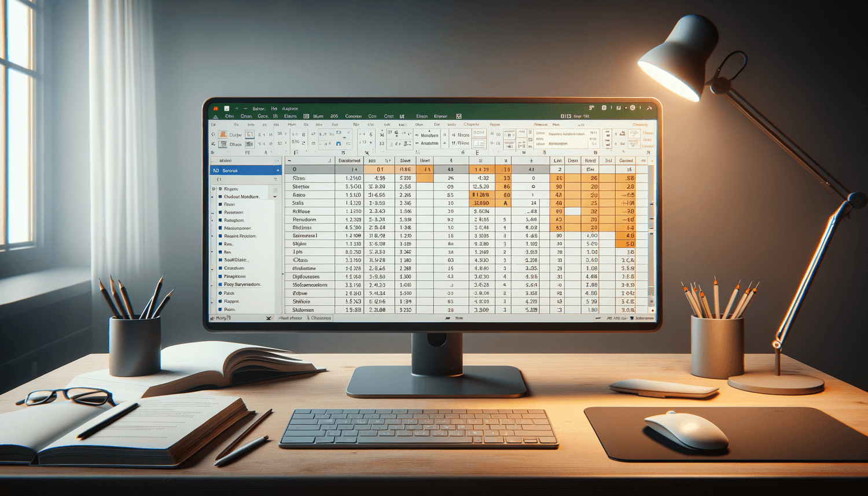Screen dimensions: 868x496
Task: Select the row label 'SSofcaencolorn'
Action: coord(310,285)
